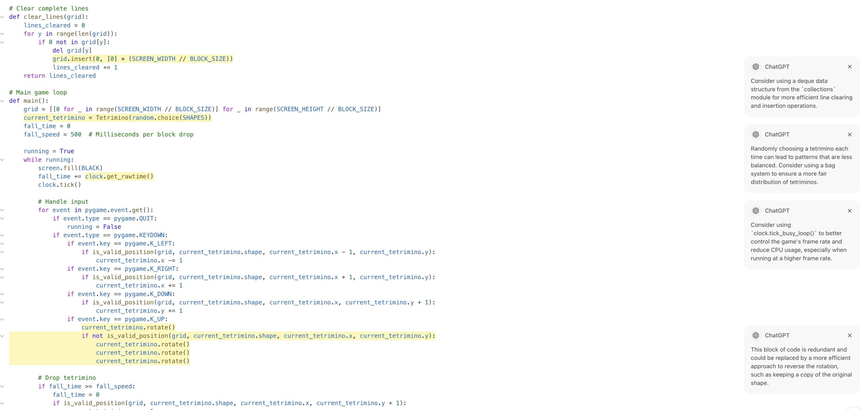Click highlighted grid.insert(0, [0] * ...) line
868x410 pixels.
[142, 59]
